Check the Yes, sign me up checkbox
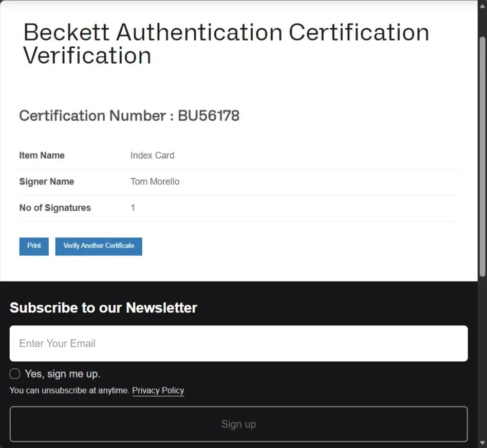 click(15, 374)
